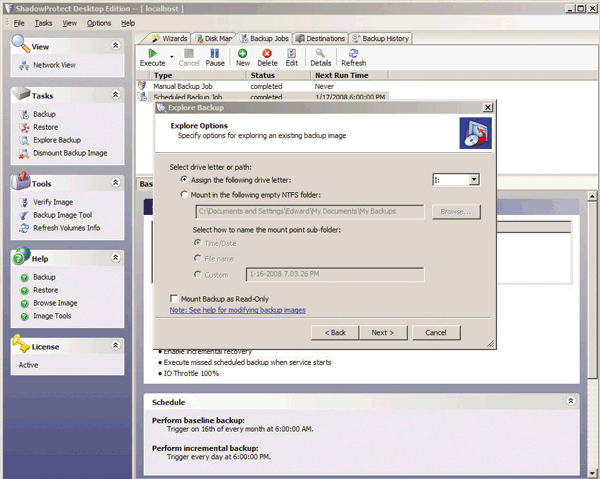
Task: Switch to the Destinations tab
Action: [x=320, y=39]
